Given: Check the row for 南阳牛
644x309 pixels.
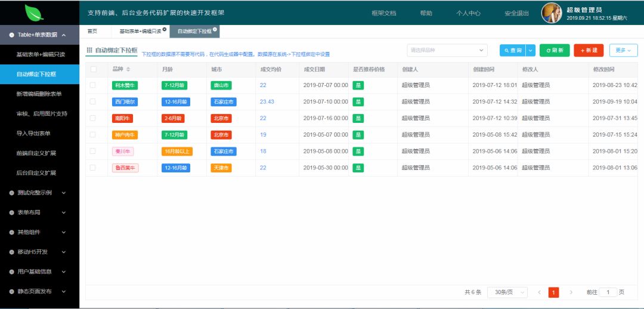Looking at the screenshot, I should click(93, 118).
